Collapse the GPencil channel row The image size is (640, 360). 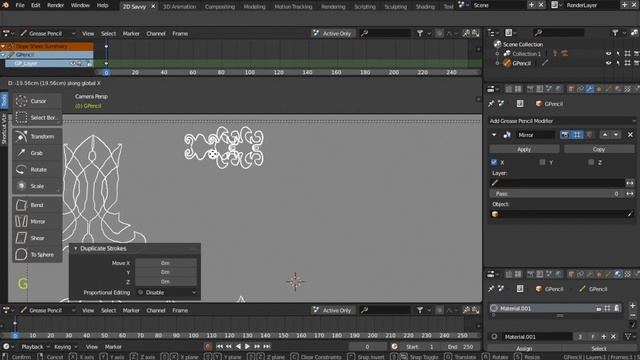pyautogui.click(x=3, y=55)
